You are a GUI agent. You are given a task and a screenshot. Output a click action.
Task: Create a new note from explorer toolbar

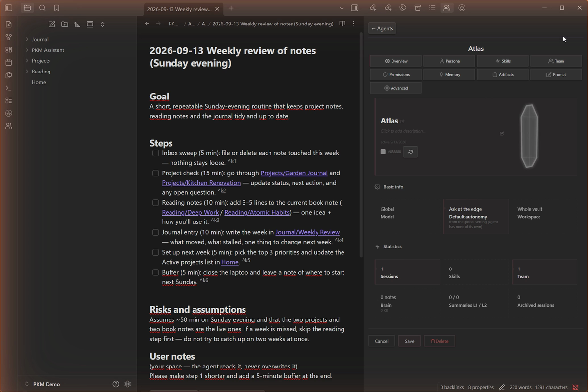52,24
